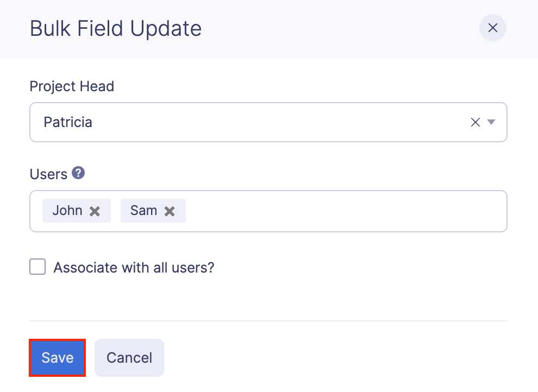This screenshot has width=538, height=392.
Task: Click the Bulk Field Update title text
Action: 116,28
